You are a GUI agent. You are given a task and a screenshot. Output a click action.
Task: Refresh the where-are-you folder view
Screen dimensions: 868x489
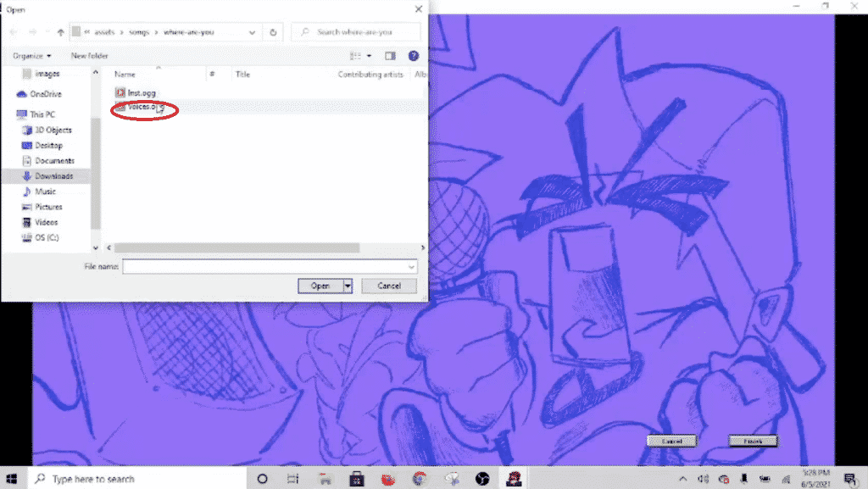click(x=272, y=32)
